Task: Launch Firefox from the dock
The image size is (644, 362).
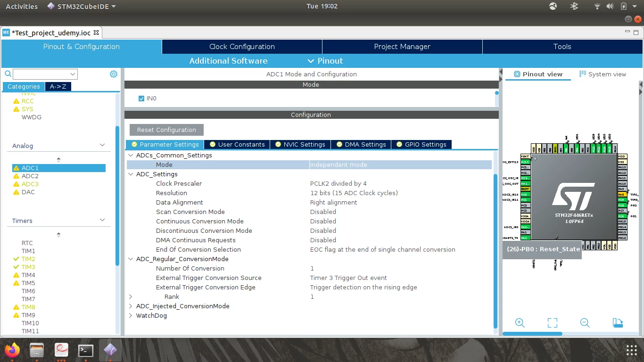Action: (13, 350)
